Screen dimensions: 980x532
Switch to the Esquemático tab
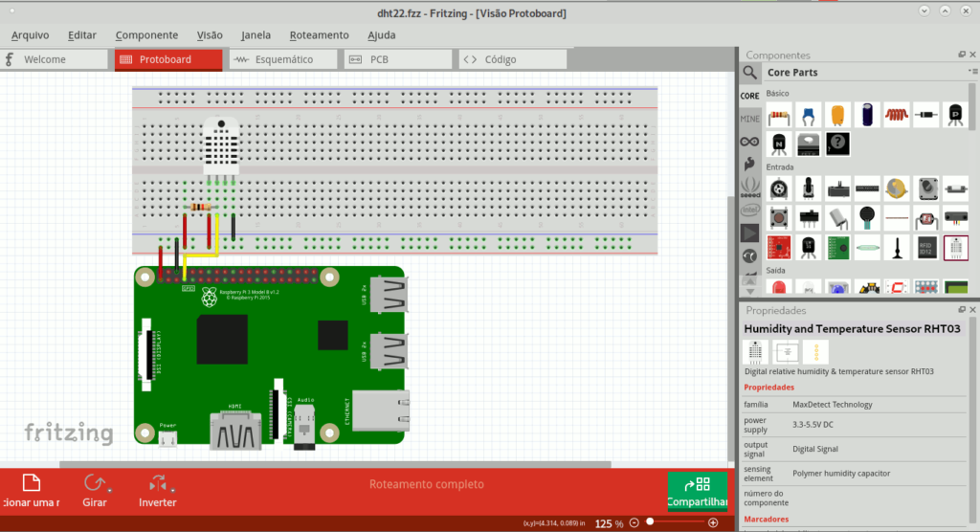pos(282,59)
